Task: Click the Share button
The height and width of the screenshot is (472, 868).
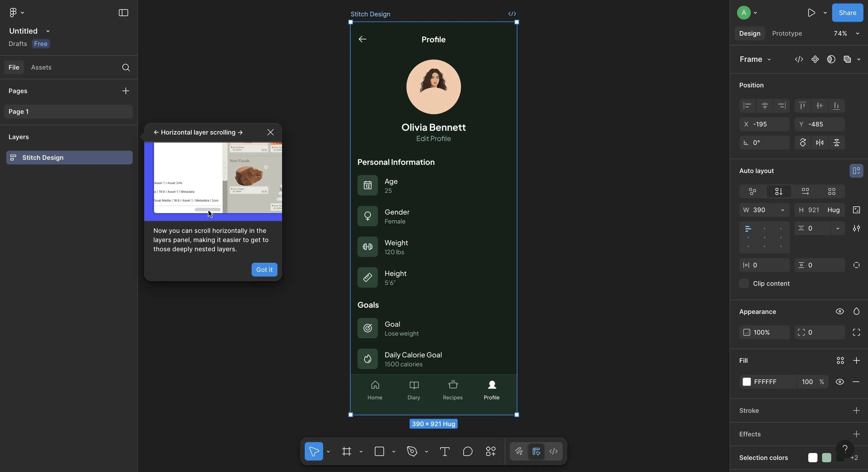Action: point(847,13)
